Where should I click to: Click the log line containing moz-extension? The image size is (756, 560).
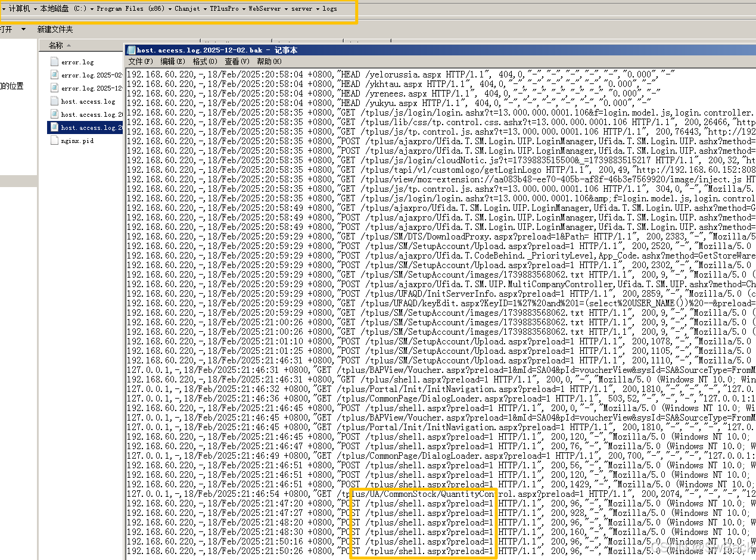(x=441, y=179)
